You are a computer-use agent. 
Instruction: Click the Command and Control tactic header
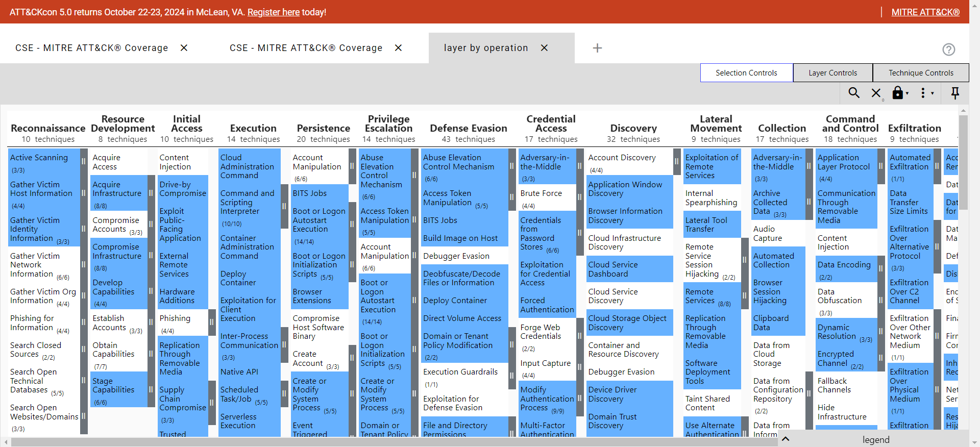850,123
